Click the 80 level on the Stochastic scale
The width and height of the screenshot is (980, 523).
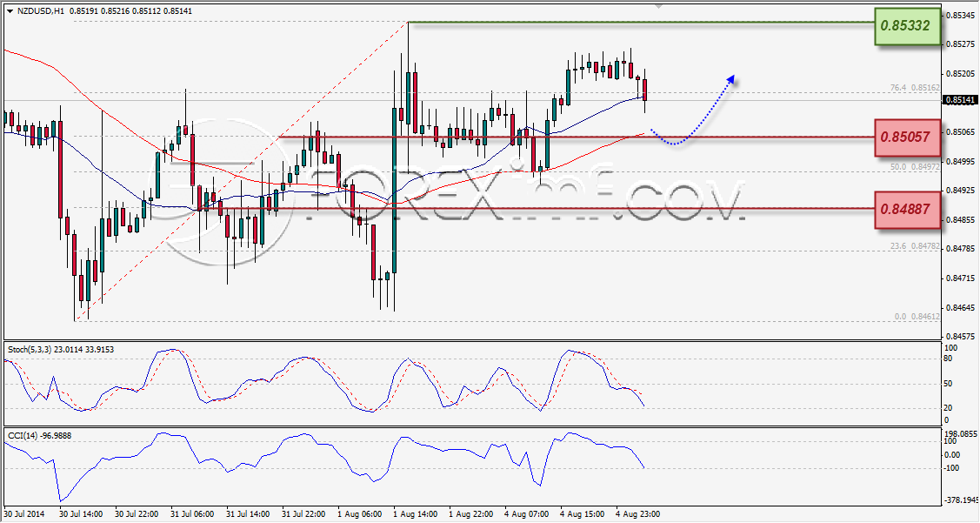948,359
